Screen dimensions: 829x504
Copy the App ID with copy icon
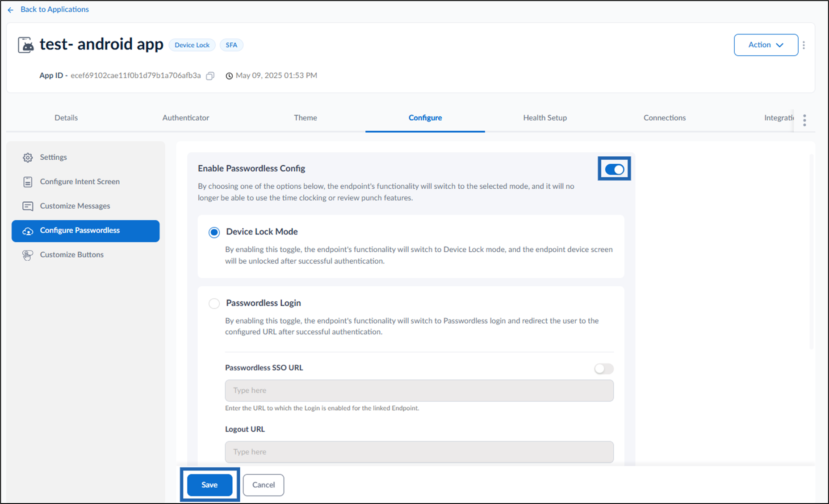[x=210, y=76]
